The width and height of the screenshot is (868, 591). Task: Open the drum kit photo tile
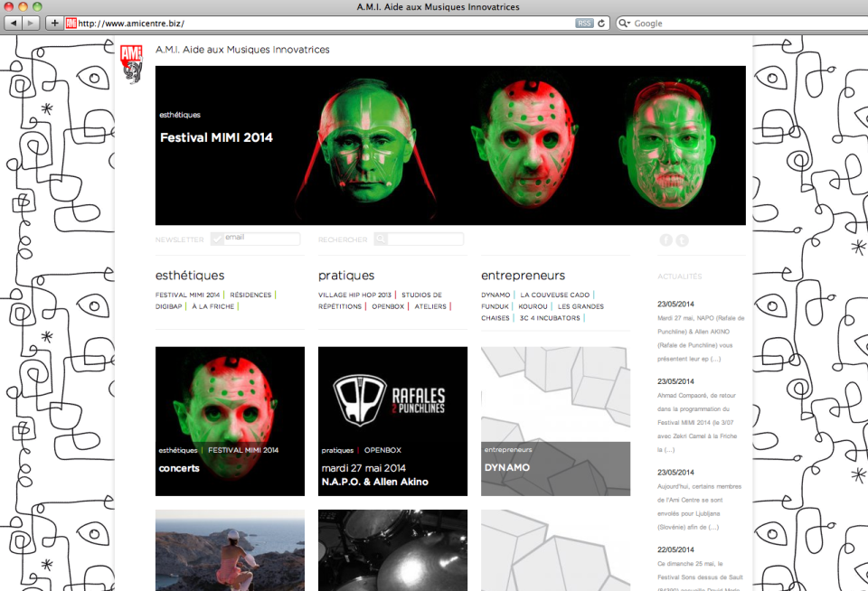click(x=392, y=550)
